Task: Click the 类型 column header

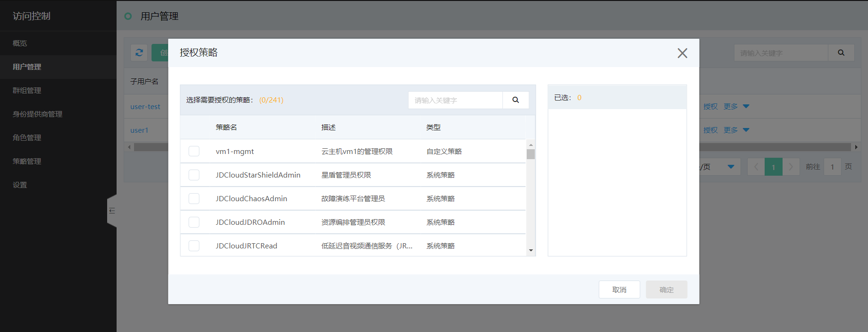Action: [x=433, y=128]
